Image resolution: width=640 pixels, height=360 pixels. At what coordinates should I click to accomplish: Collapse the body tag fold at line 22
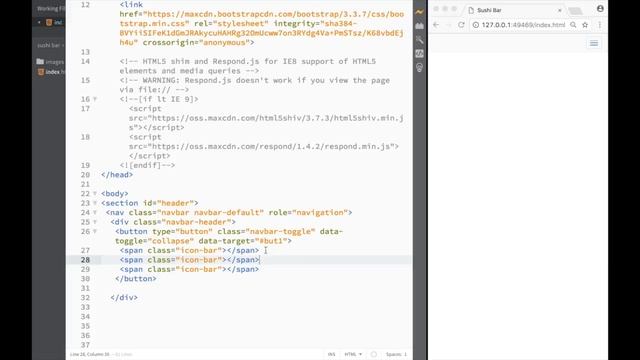tap(95, 193)
